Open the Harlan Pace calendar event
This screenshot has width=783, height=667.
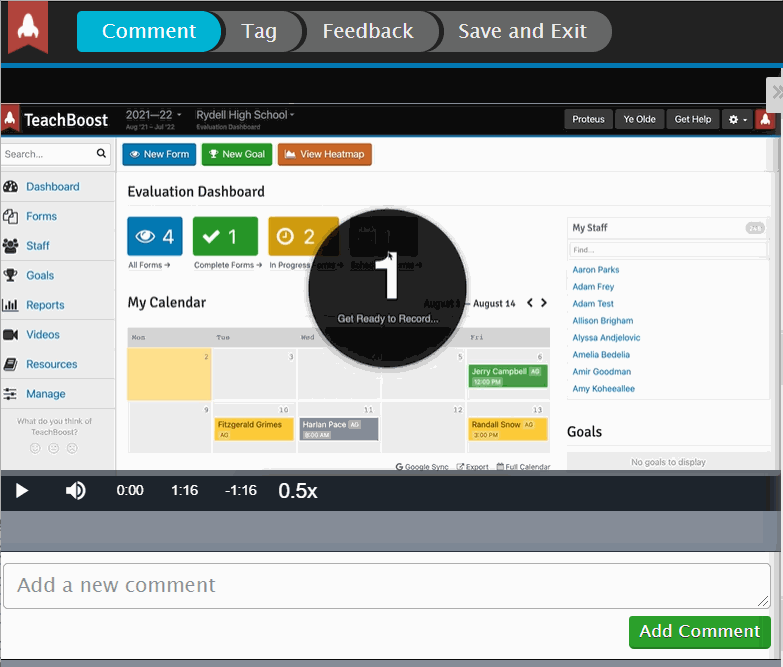(x=339, y=429)
